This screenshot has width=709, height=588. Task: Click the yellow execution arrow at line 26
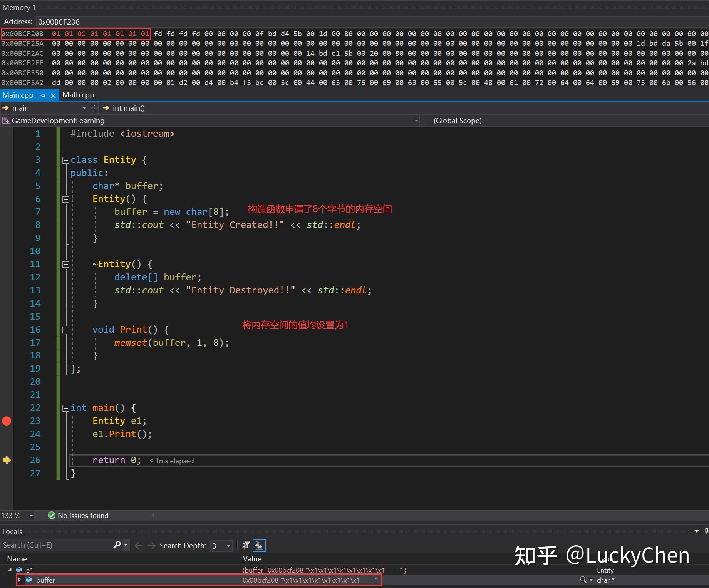pyautogui.click(x=7, y=460)
